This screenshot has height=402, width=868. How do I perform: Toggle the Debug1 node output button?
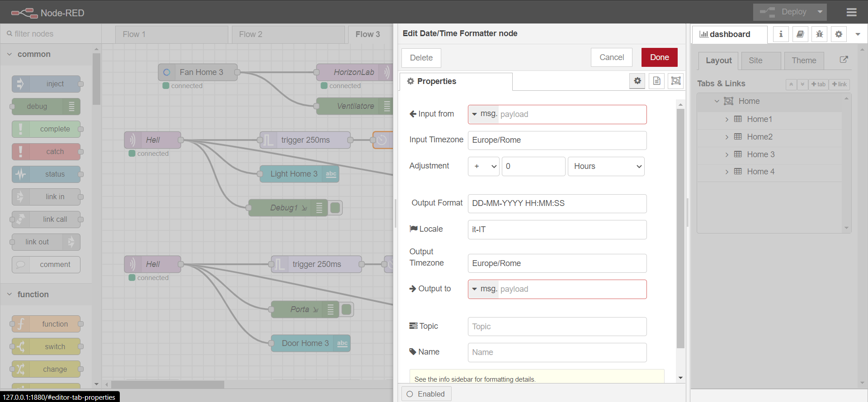[x=335, y=208]
